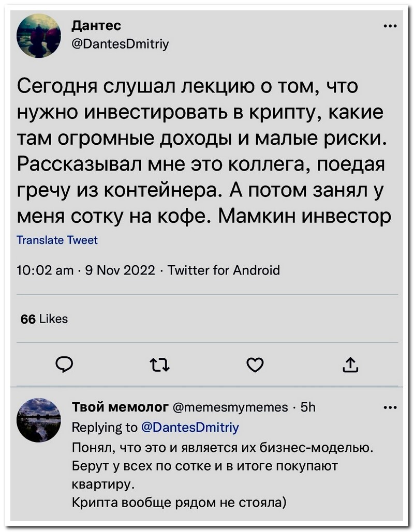Click the 10:02 am timestamp

point(45,270)
